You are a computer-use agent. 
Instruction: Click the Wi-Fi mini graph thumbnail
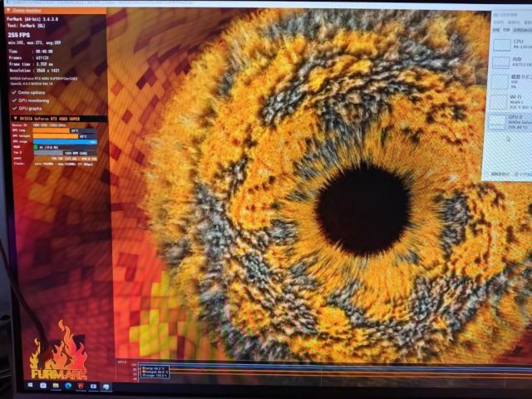tap(498, 101)
